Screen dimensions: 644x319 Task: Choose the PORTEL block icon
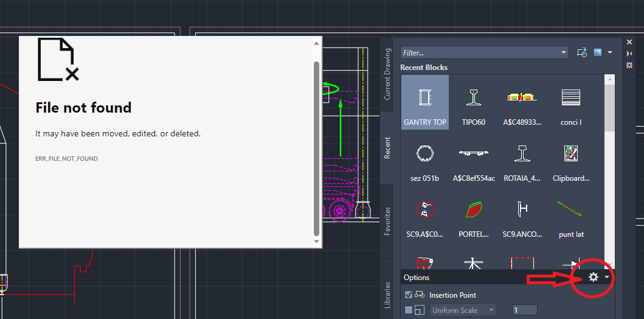473,215
